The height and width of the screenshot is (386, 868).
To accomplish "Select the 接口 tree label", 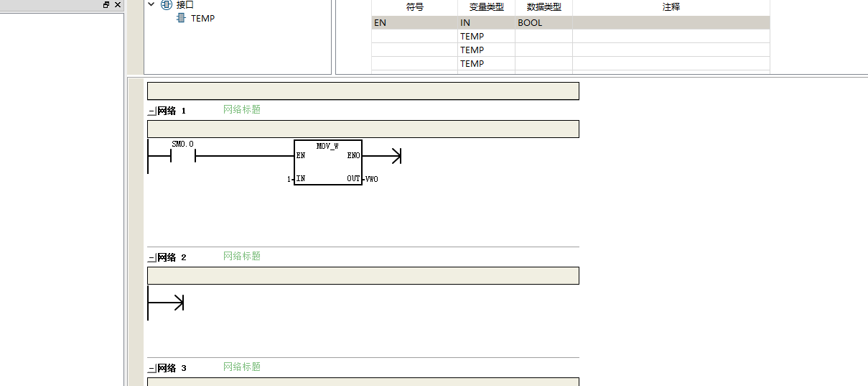I will pyautogui.click(x=185, y=4).
